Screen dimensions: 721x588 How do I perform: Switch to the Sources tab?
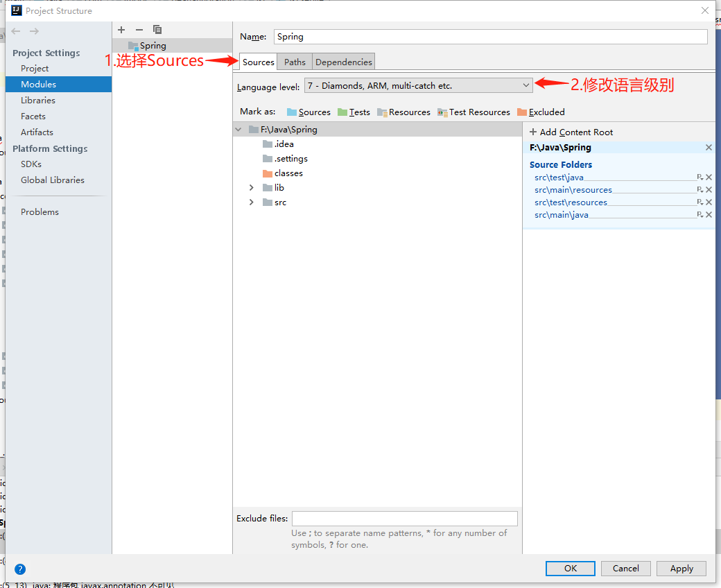point(259,62)
